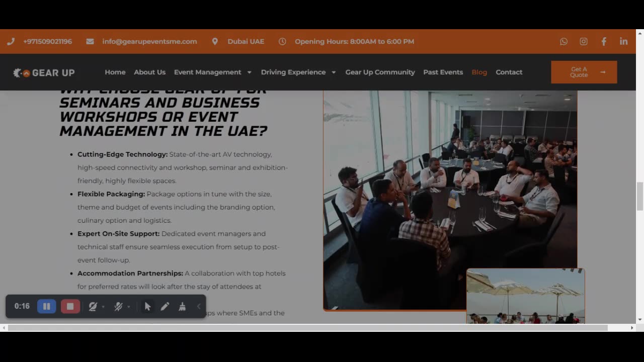Click the info@gearupeventsme.com email link
Screen dimensions: 644x362
coord(149,42)
